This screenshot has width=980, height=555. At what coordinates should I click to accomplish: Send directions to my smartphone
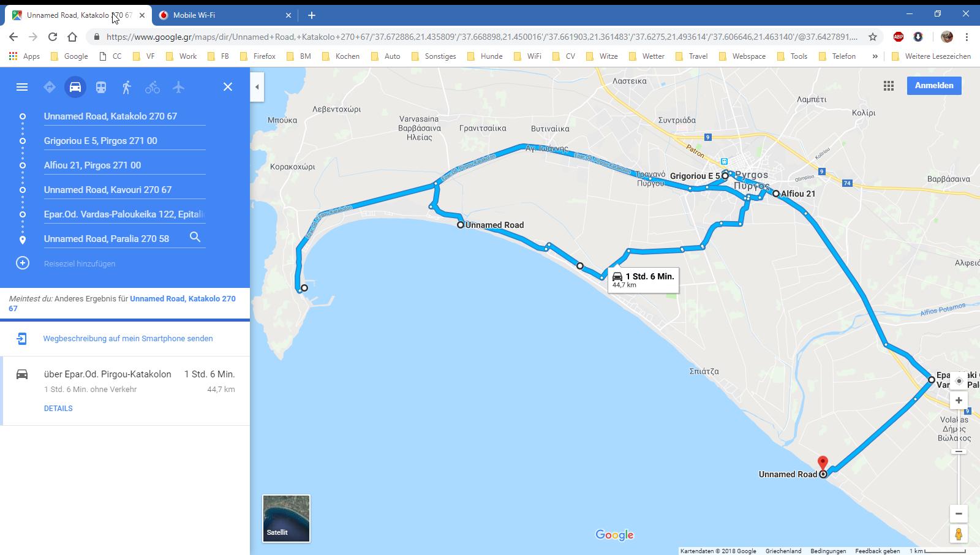tap(128, 338)
